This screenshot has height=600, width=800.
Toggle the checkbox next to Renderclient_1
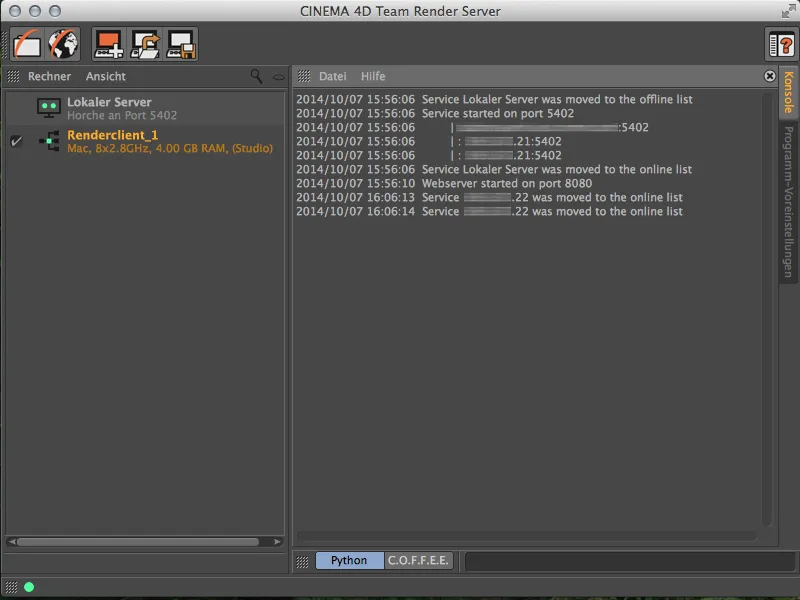click(x=15, y=141)
